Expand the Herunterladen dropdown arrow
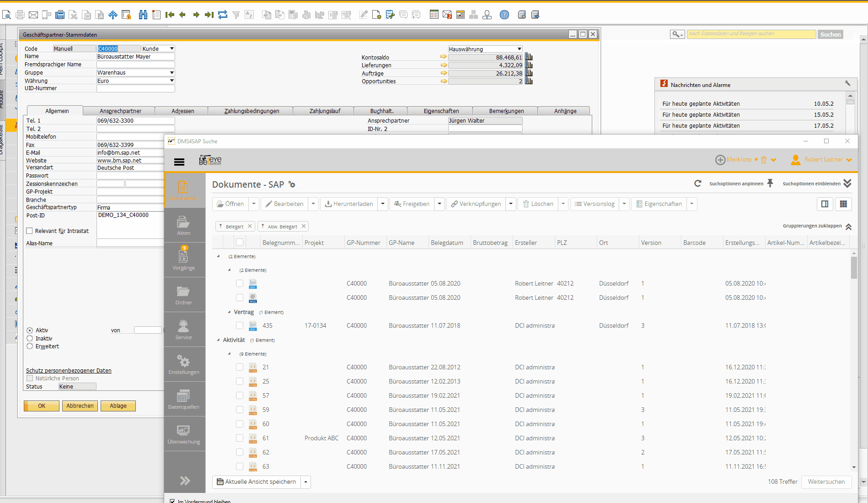 [383, 204]
